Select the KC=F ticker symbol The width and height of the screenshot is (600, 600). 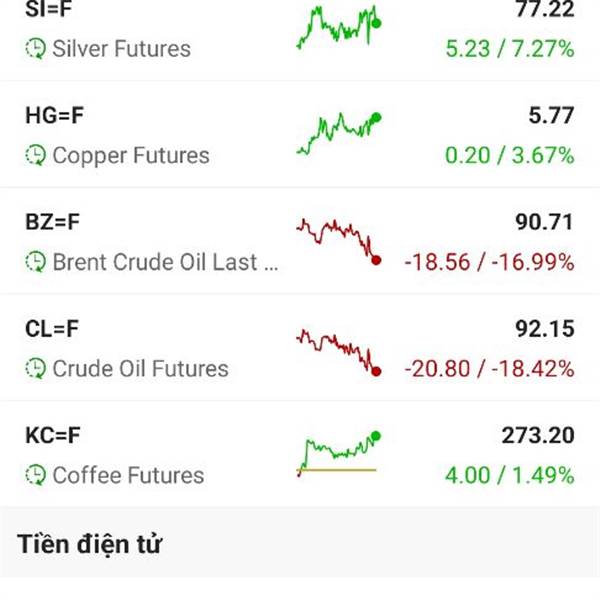(x=54, y=435)
